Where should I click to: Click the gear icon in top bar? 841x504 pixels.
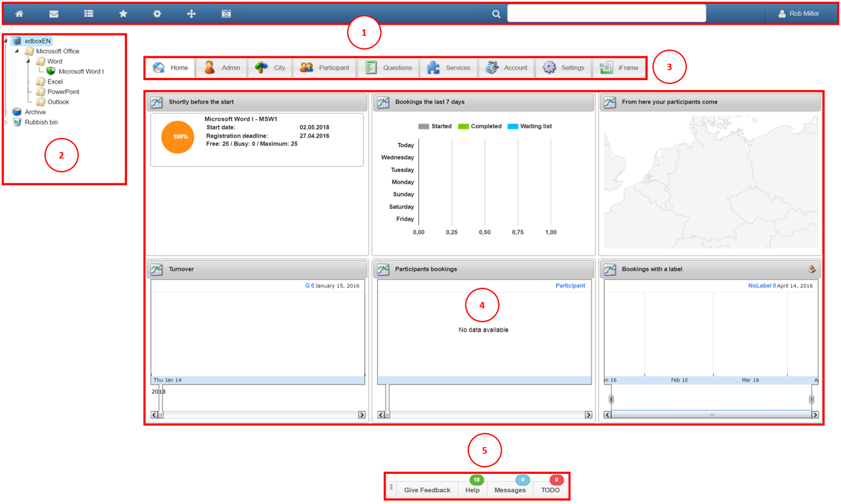pyautogui.click(x=157, y=14)
